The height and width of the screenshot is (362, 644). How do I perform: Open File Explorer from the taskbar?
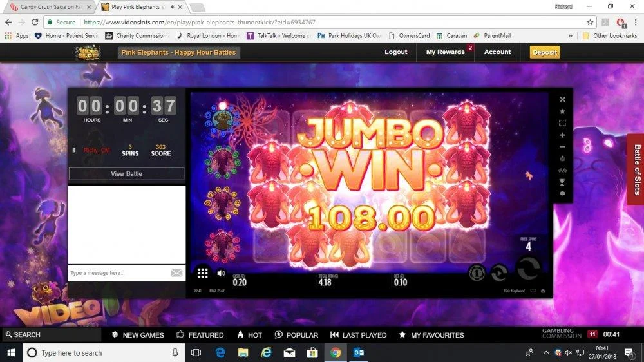[243, 352]
